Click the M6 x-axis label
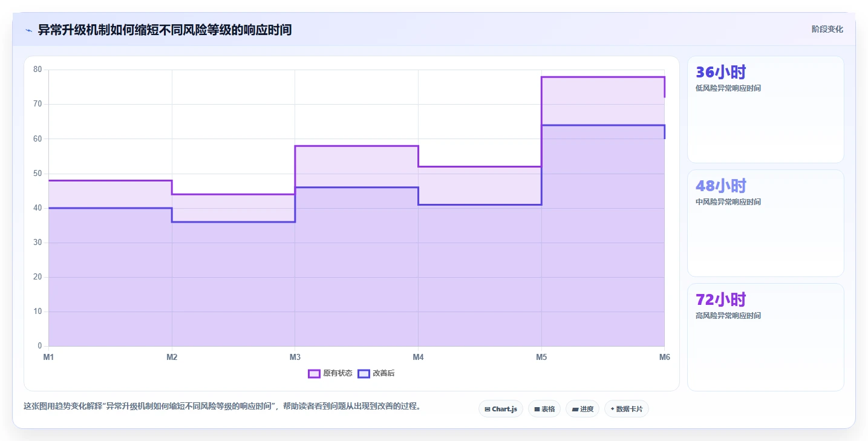The height and width of the screenshot is (441, 868). click(x=665, y=358)
